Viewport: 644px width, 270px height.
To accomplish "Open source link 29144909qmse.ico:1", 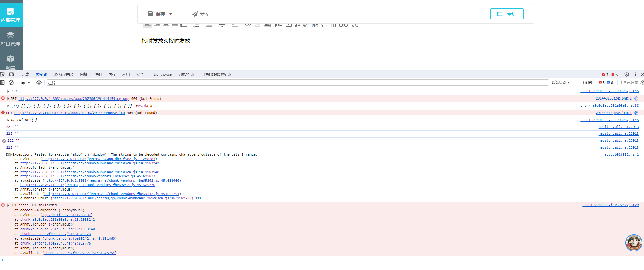I will [x=613, y=113].
